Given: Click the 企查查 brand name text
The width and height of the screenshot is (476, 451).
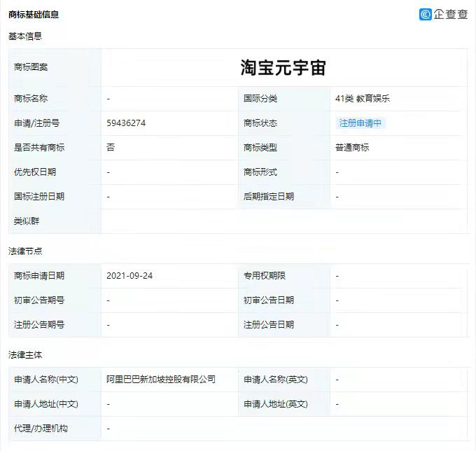Looking at the screenshot, I should 451,14.
